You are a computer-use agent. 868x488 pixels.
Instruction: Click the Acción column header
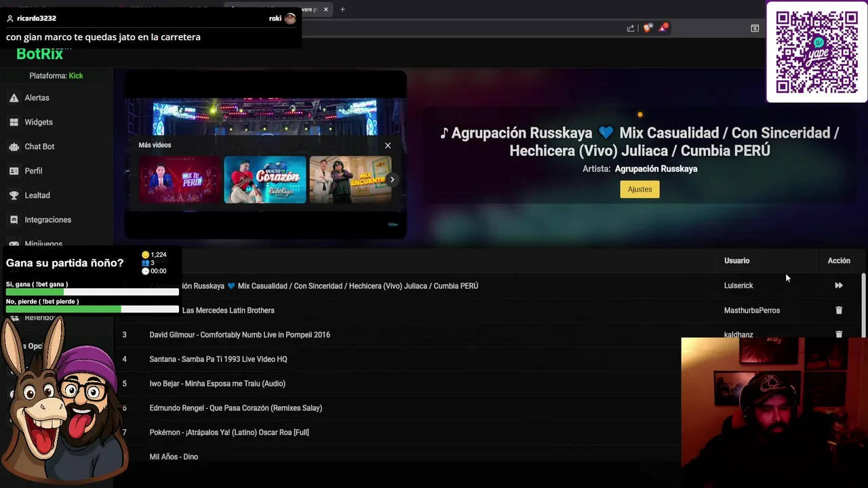tap(839, 260)
